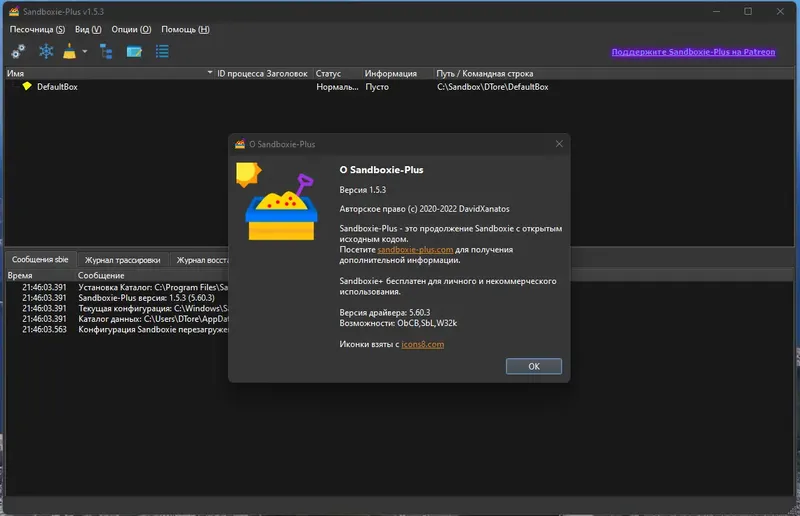Click the blue list-lines toolbar icon

point(162,52)
